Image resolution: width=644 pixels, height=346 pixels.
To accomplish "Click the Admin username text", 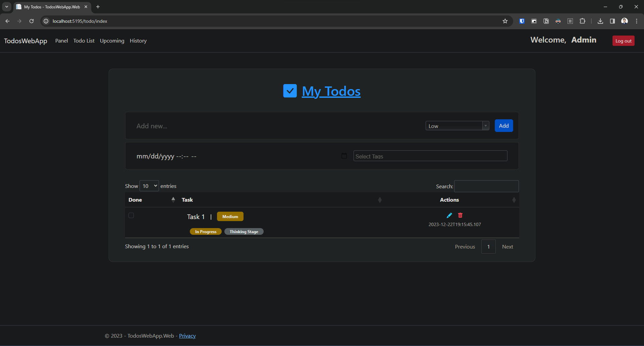I will [x=584, y=40].
